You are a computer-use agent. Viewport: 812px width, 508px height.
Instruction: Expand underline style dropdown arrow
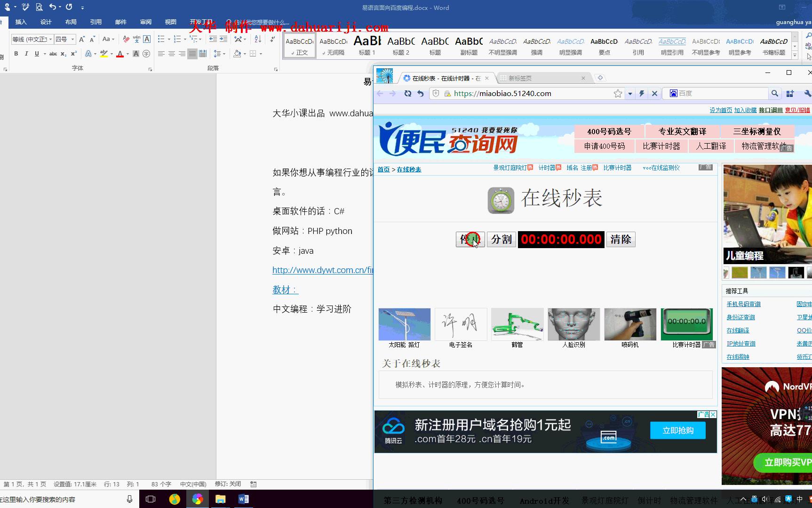coord(45,54)
